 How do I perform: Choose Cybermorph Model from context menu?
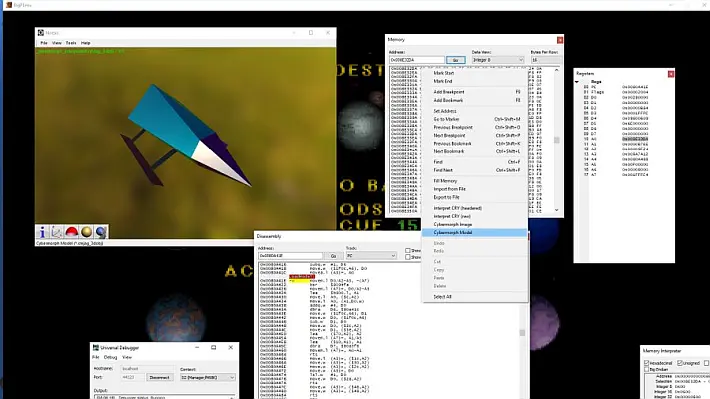[x=474, y=232]
